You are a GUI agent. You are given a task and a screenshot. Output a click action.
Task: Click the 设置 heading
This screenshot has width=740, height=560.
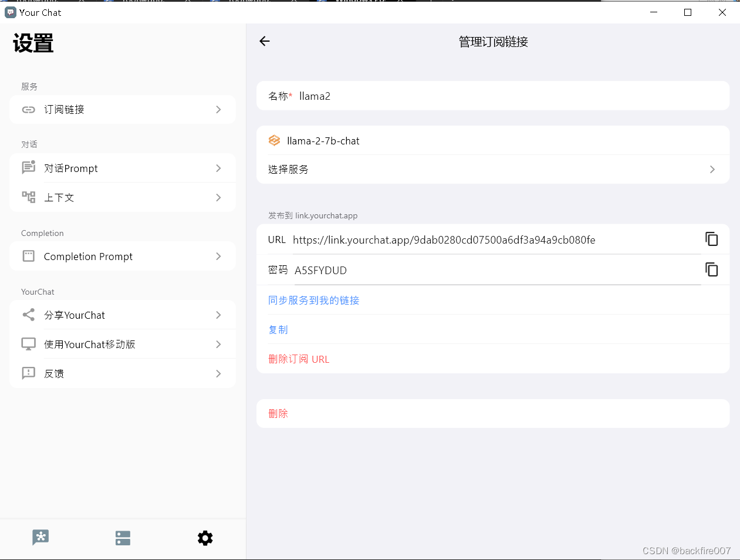coord(33,43)
